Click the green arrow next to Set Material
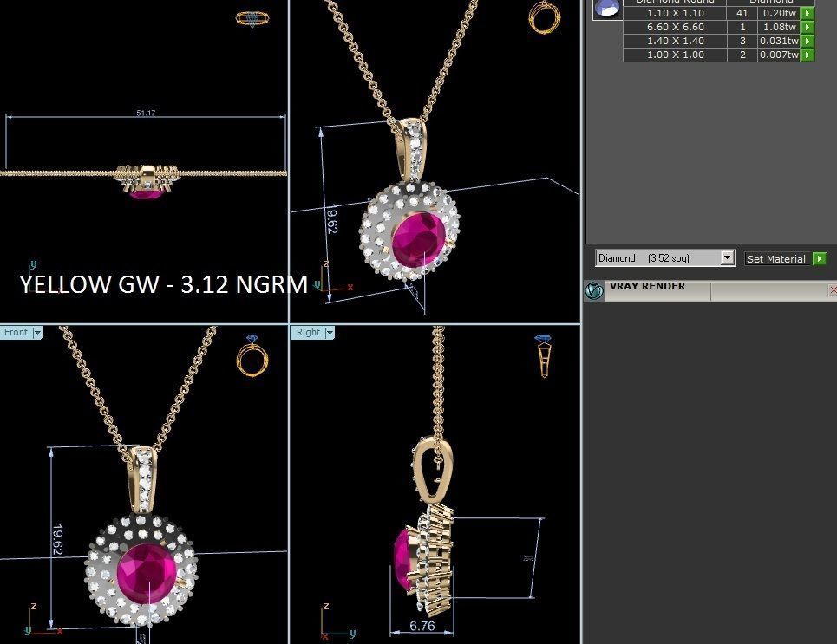This screenshot has height=644, width=837. [x=820, y=259]
